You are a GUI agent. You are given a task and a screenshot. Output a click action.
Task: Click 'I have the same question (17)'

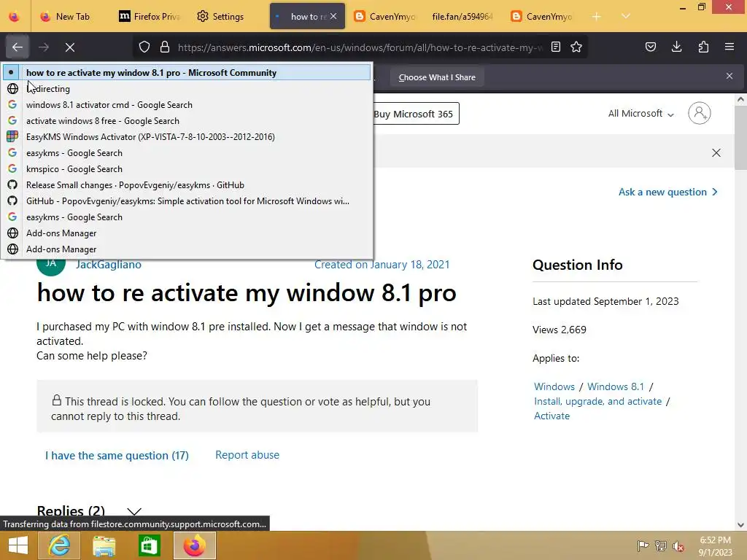117,455
